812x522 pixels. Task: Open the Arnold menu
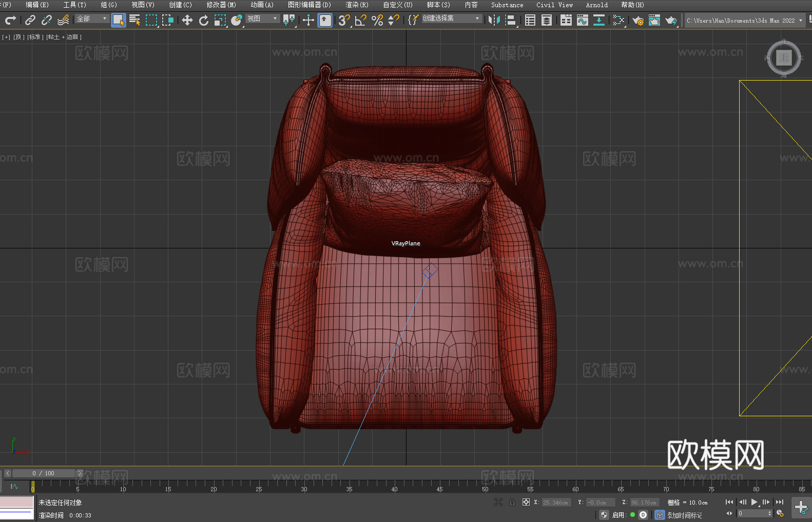coord(596,5)
